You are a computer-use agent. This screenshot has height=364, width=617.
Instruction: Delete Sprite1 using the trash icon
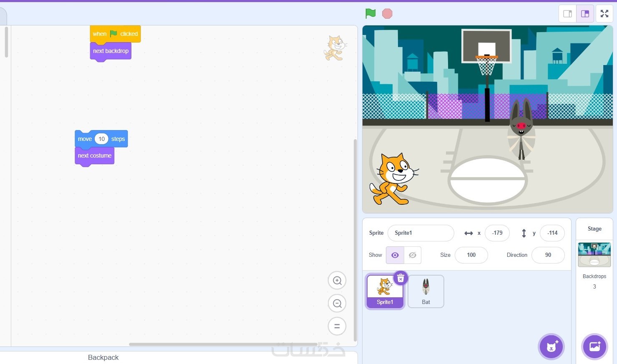[x=400, y=278]
